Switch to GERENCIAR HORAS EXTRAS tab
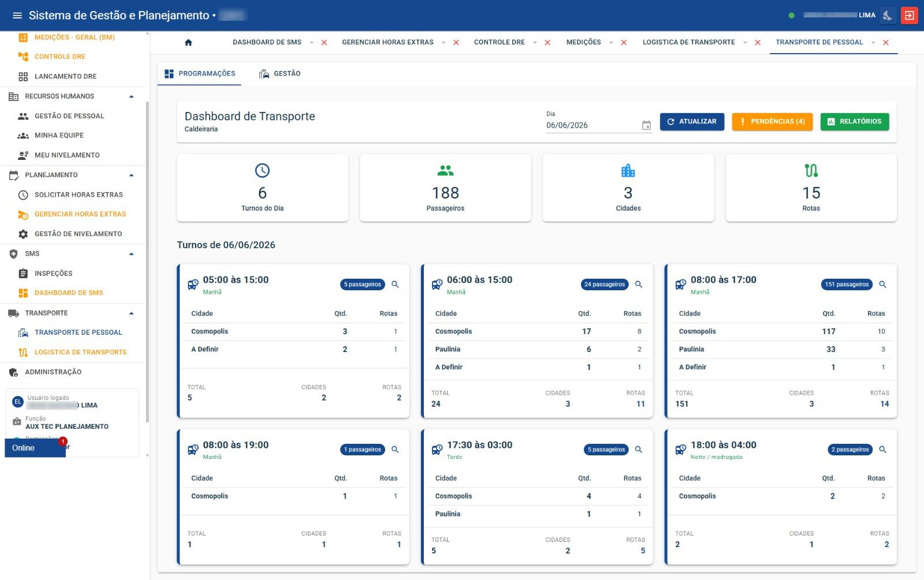This screenshot has width=924, height=580. (388, 42)
